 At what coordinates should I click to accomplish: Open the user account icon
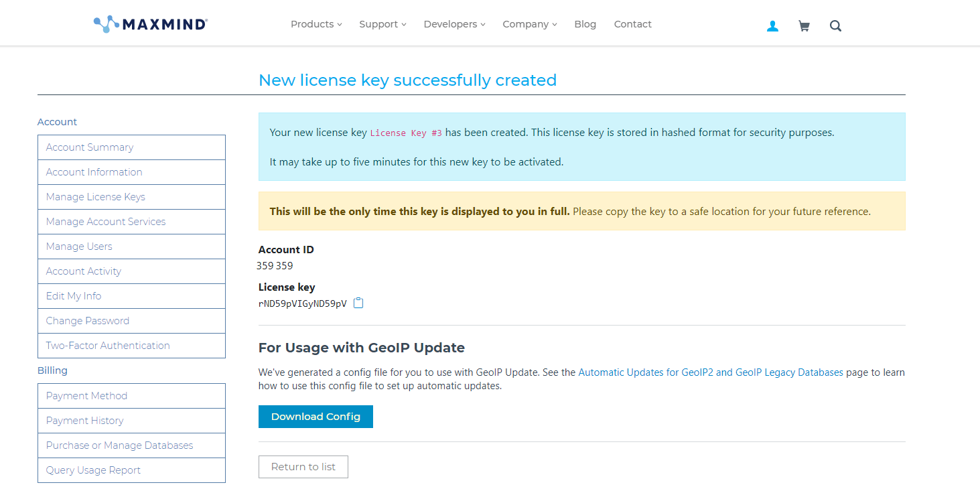[x=772, y=26]
